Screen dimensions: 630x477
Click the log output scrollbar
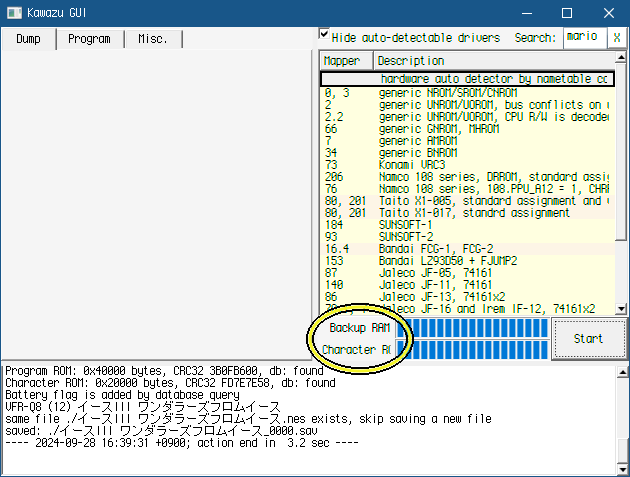620,415
